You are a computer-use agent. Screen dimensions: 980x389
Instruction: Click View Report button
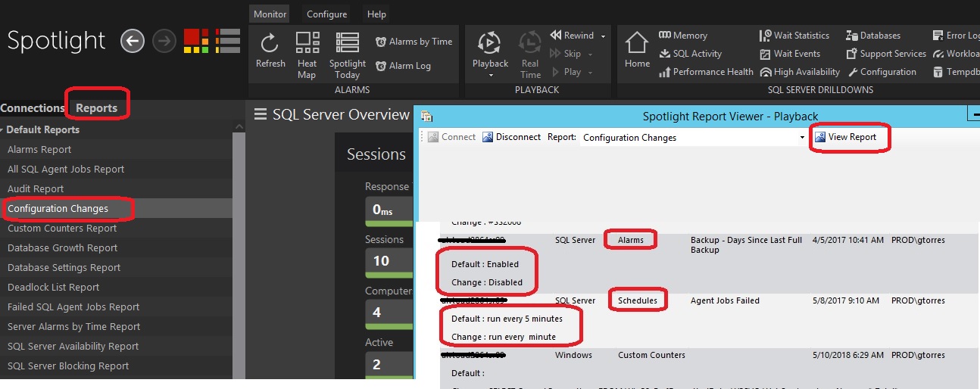846,137
